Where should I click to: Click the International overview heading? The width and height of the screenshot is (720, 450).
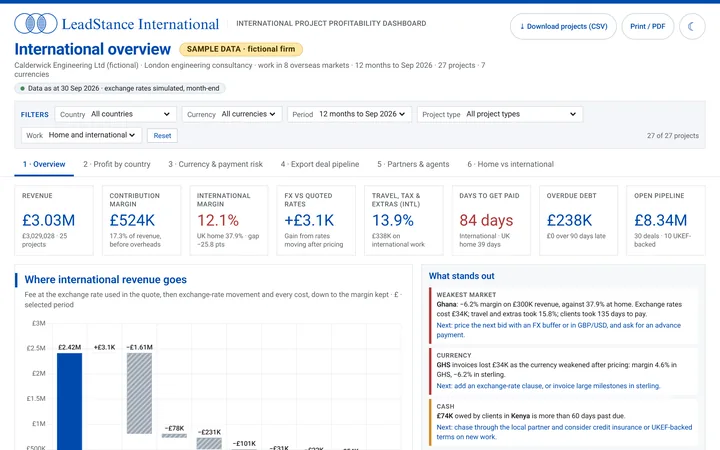click(x=93, y=49)
